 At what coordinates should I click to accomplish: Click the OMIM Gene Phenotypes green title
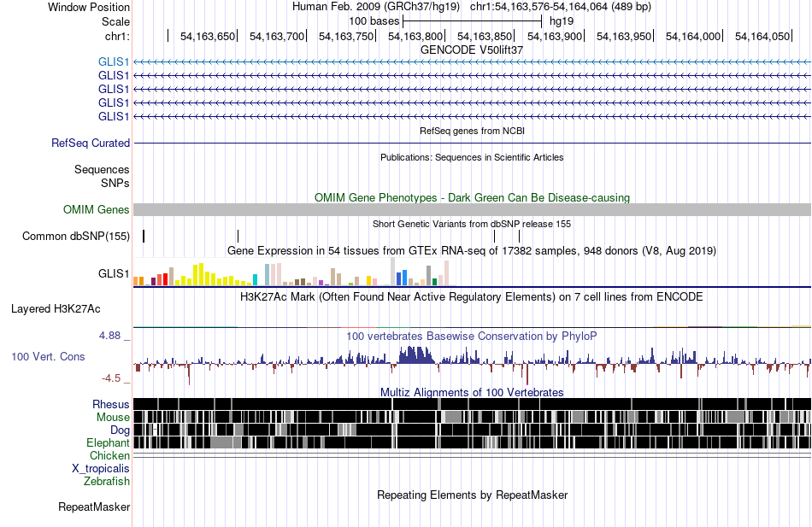point(472,197)
